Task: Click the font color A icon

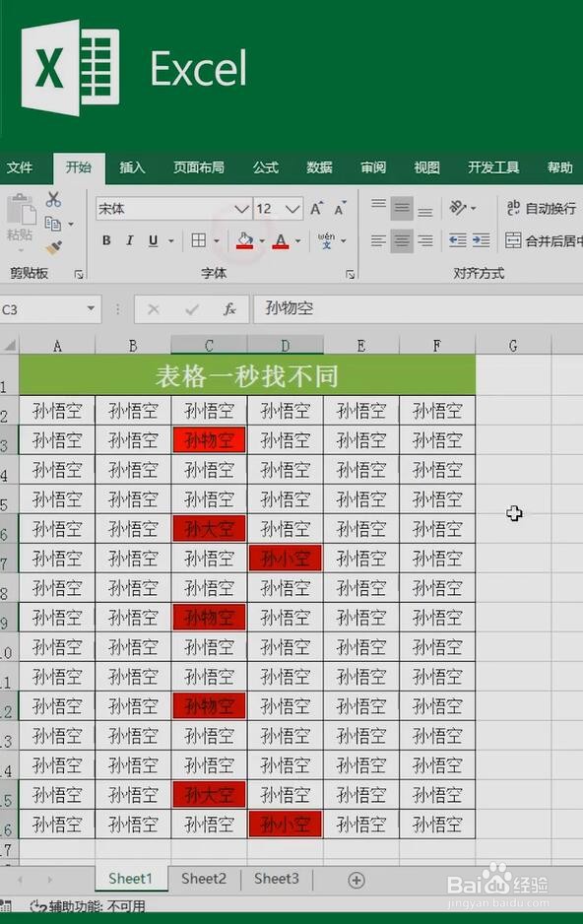Action: 281,240
